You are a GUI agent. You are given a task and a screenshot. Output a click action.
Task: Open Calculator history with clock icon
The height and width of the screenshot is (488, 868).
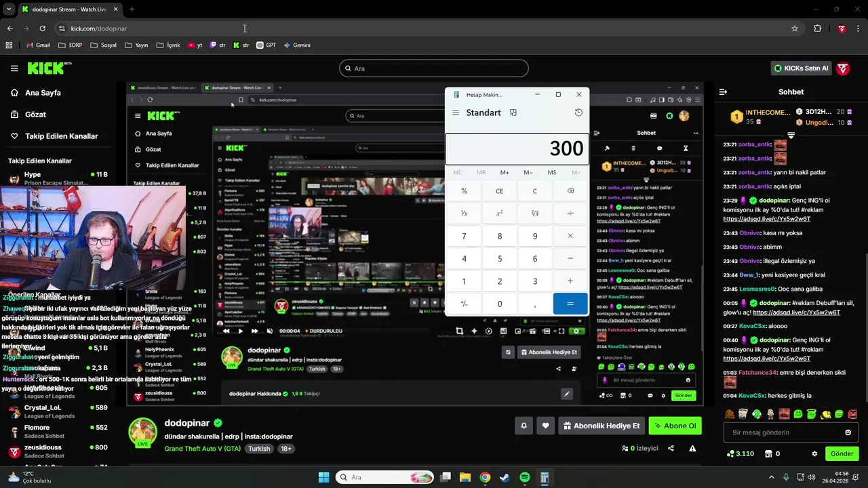(578, 113)
